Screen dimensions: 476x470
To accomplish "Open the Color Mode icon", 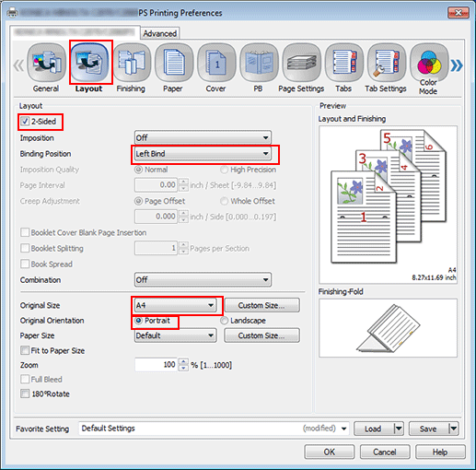I will coord(429,63).
